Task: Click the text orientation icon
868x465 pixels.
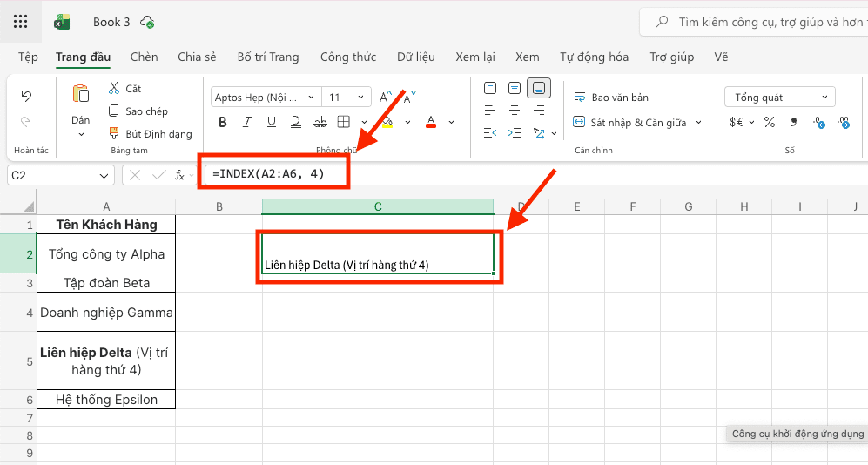Action: 539,133
